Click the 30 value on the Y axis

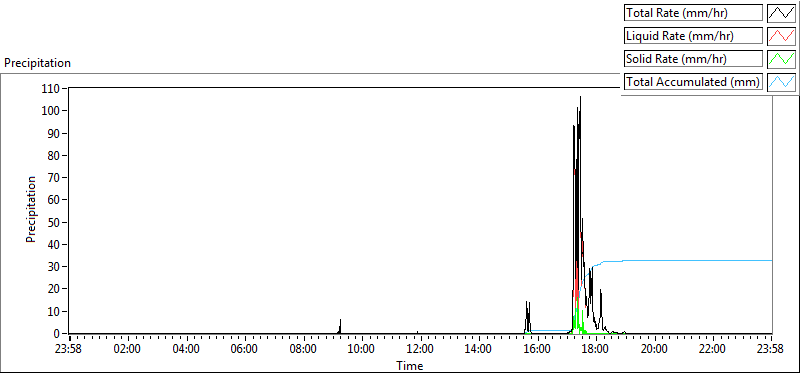pos(55,267)
